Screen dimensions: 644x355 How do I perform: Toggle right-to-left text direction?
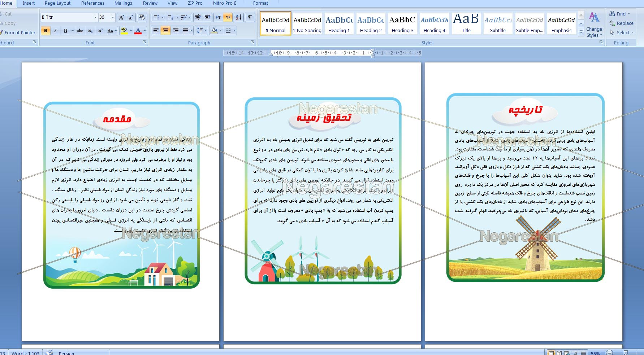click(x=228, y=17)
